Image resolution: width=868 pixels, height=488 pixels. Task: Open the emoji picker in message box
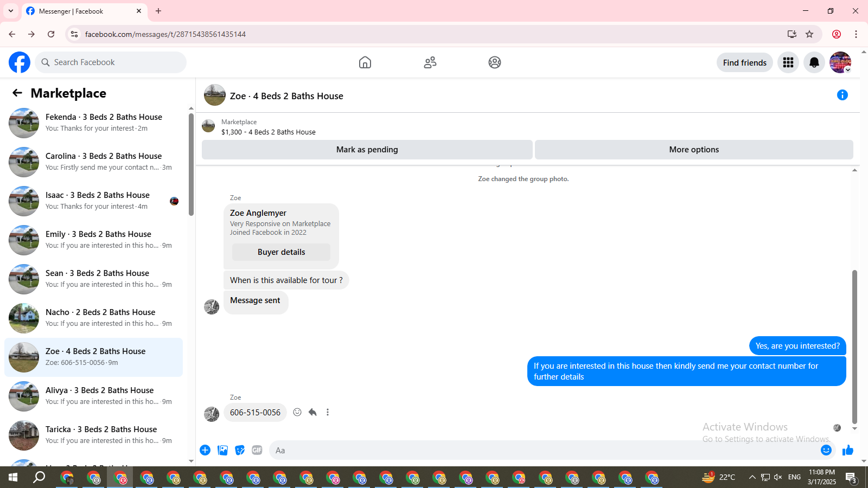point(826,450)
